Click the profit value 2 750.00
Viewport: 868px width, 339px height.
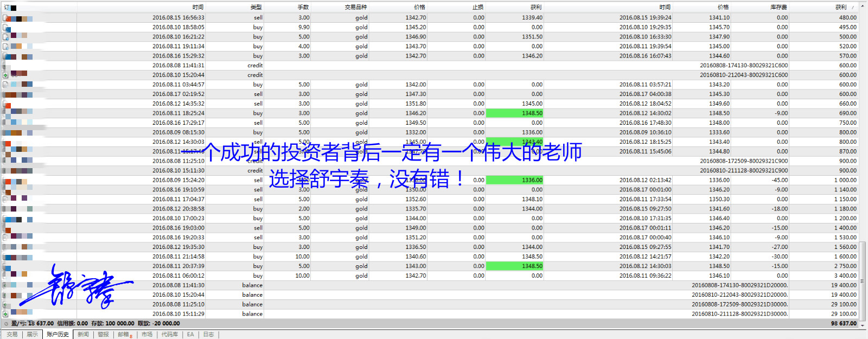coord(846,266)
